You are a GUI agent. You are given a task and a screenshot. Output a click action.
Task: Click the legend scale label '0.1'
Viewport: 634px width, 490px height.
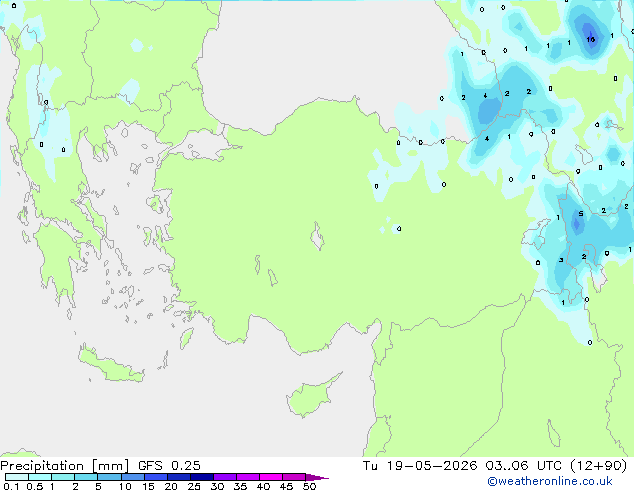[x=11, y=486]
